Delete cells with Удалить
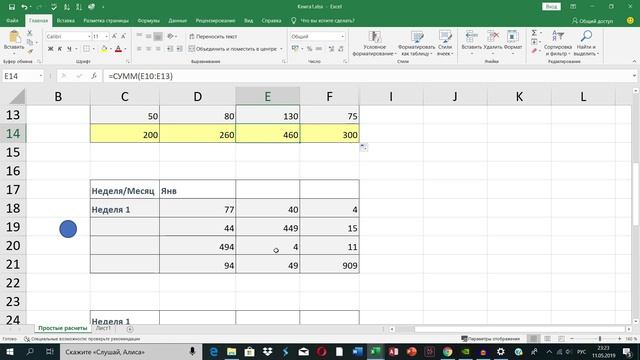The width and height of the screenshot is (640, 360). [x=493, y=42]
